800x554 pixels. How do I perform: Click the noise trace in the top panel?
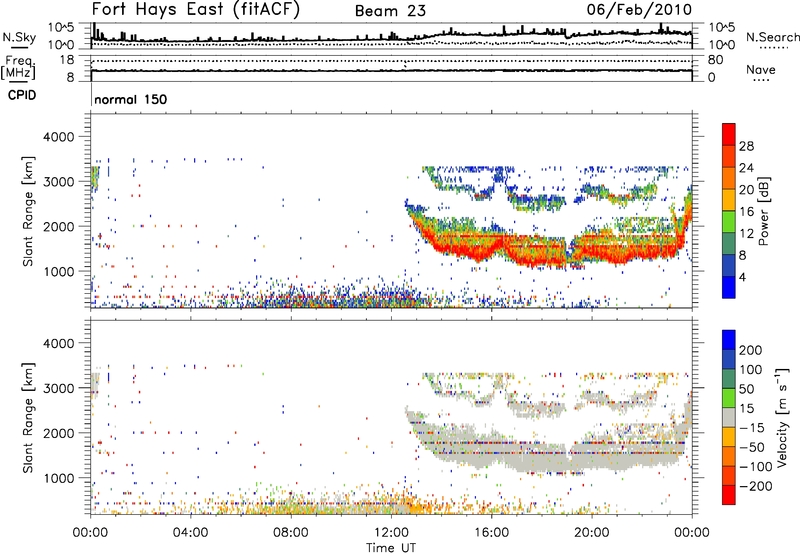(391, 38)
